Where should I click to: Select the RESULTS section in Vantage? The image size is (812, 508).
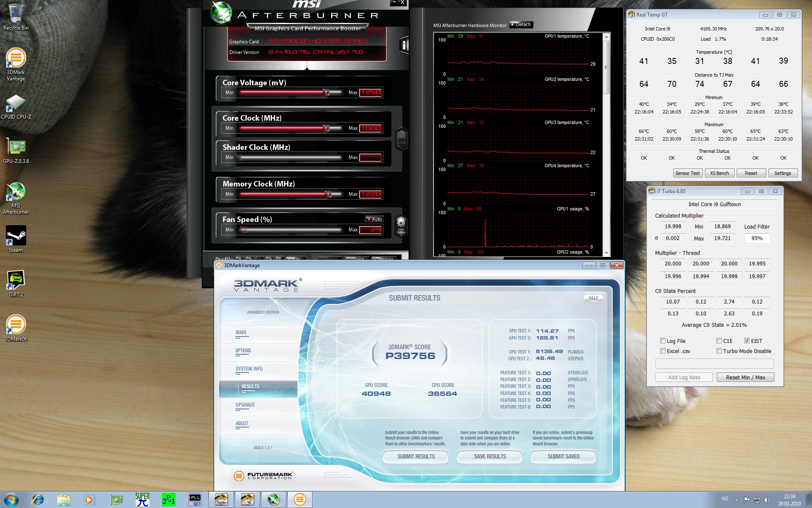click(x=258, y=388)
